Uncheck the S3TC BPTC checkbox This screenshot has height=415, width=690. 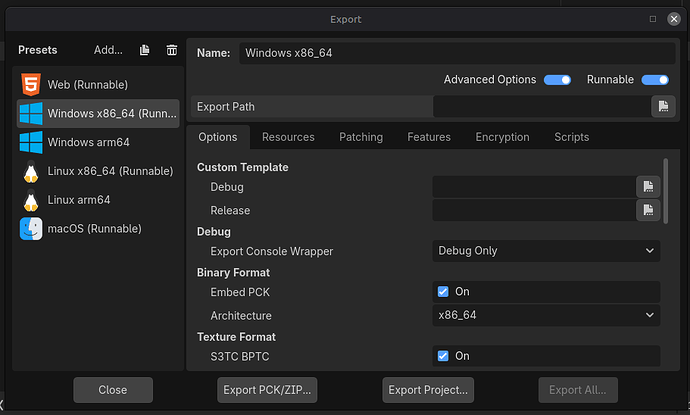(443, 356)
